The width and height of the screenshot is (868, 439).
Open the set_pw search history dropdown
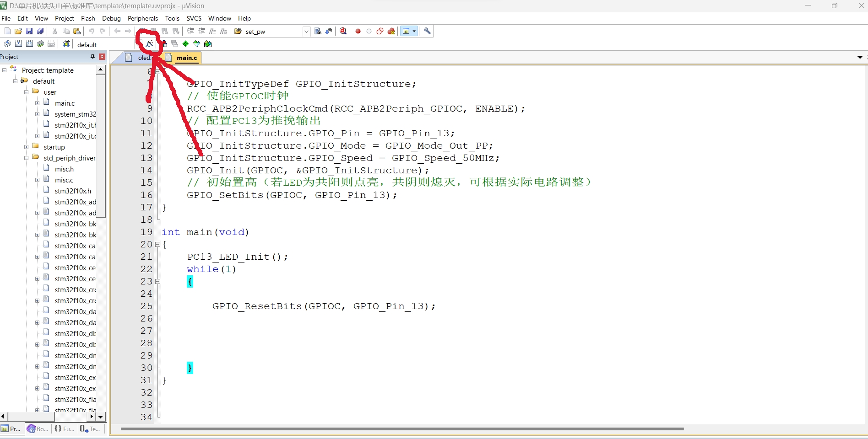[x=306, y=32]
